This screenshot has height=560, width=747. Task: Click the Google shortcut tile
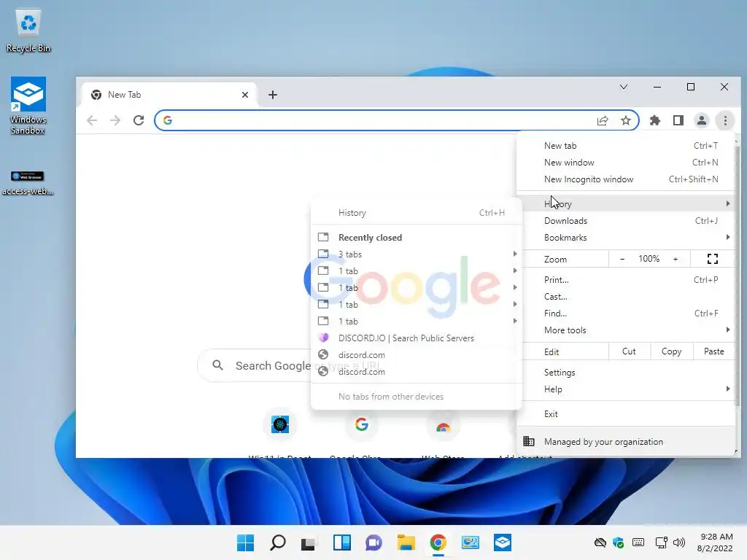tap(362, 424)
